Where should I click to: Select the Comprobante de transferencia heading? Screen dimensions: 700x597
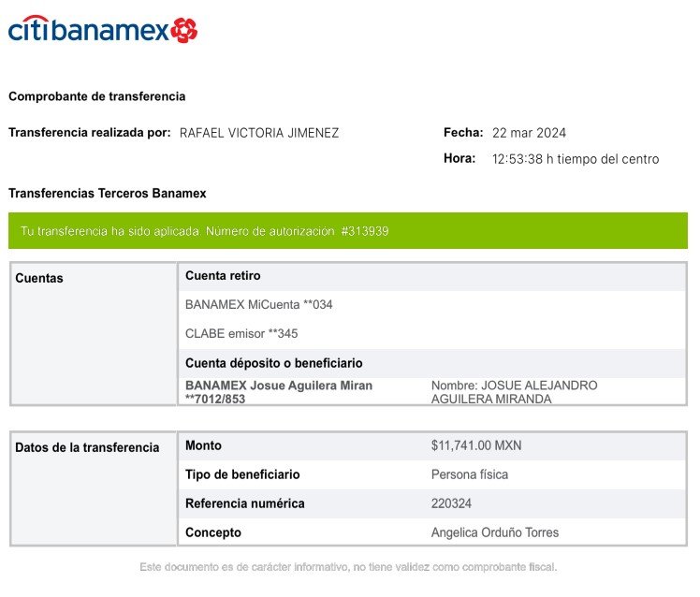pos(97,96)
